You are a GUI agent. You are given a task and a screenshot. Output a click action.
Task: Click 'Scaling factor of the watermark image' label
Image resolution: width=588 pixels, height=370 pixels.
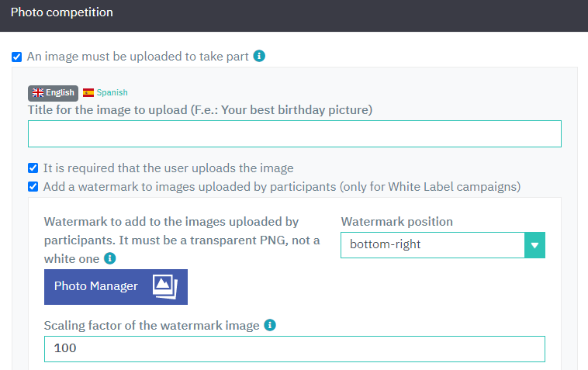(x=152, y=325)
